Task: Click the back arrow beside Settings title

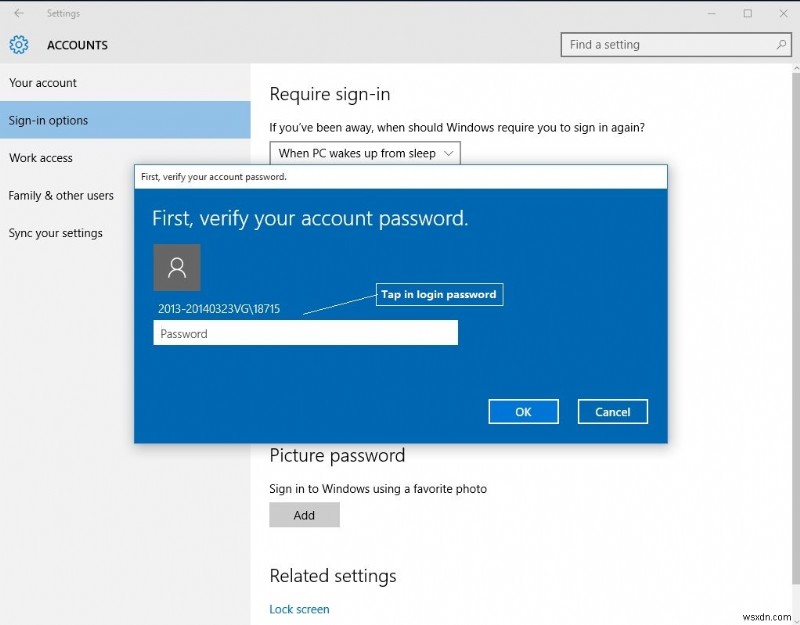Action: (18, 14)
